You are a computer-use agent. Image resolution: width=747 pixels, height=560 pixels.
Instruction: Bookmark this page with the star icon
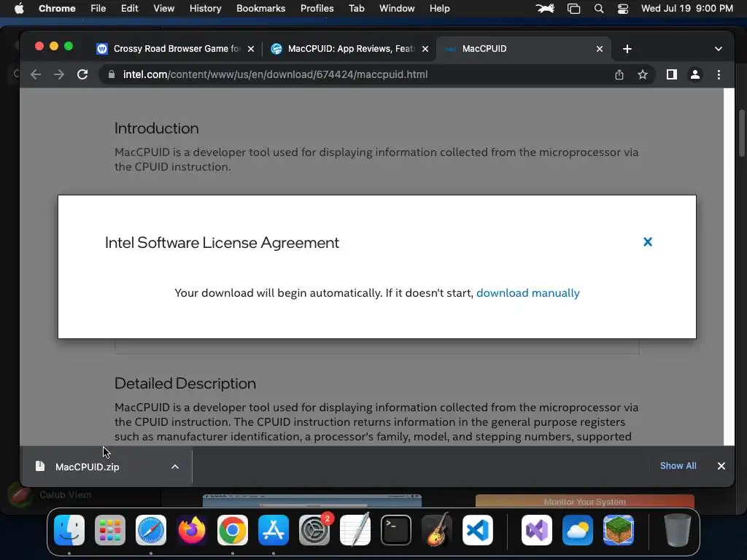[x=642, y=75]
